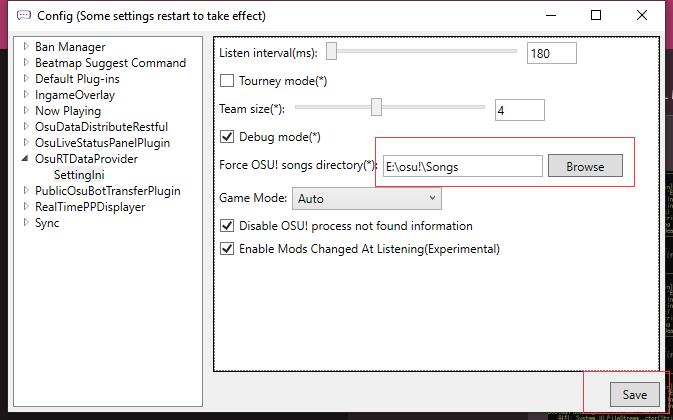Click the Listen interval value field

coord(552,53)
